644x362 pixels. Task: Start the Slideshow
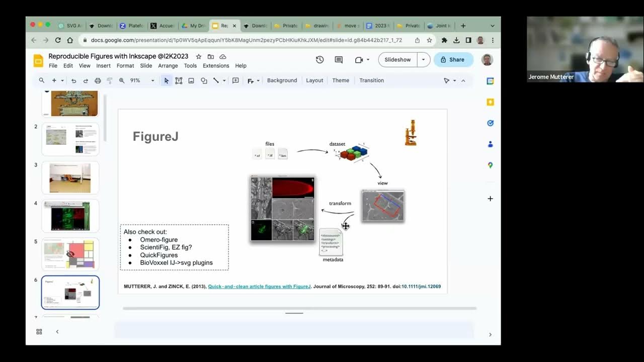tap(397, 60)
